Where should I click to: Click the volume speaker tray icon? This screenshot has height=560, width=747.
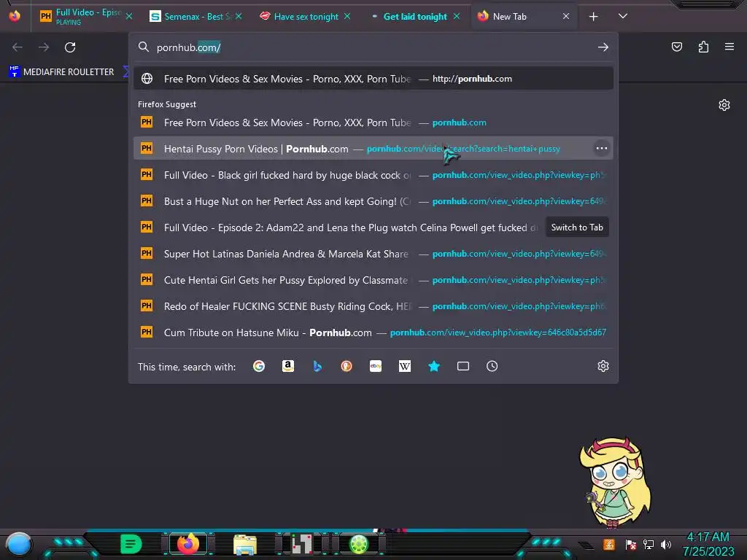(666, 544)
